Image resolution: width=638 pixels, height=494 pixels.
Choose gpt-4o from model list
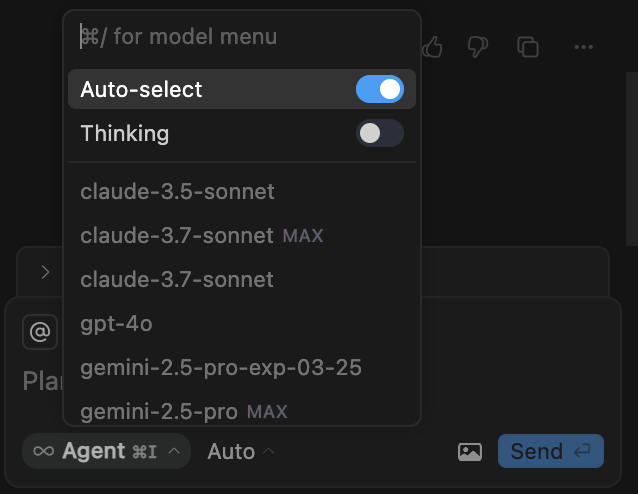(x=116, y=323)
